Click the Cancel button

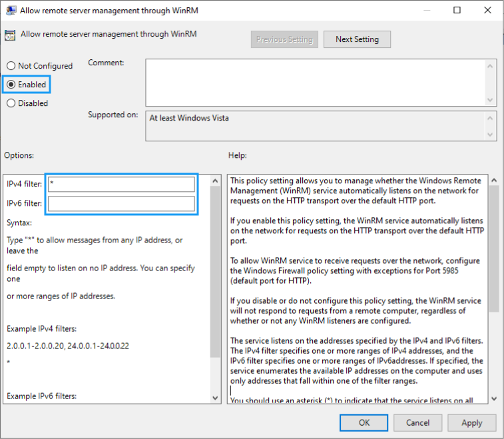(418, 422)
